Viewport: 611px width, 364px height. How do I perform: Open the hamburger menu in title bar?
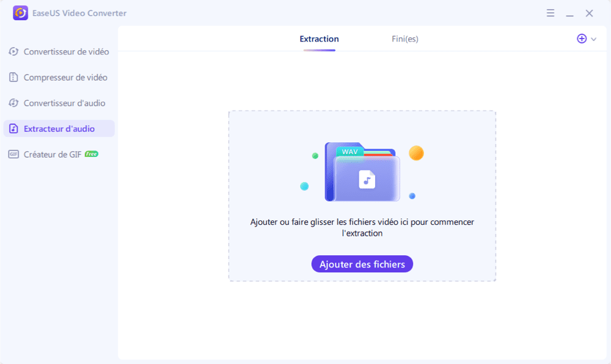(551, 13)
